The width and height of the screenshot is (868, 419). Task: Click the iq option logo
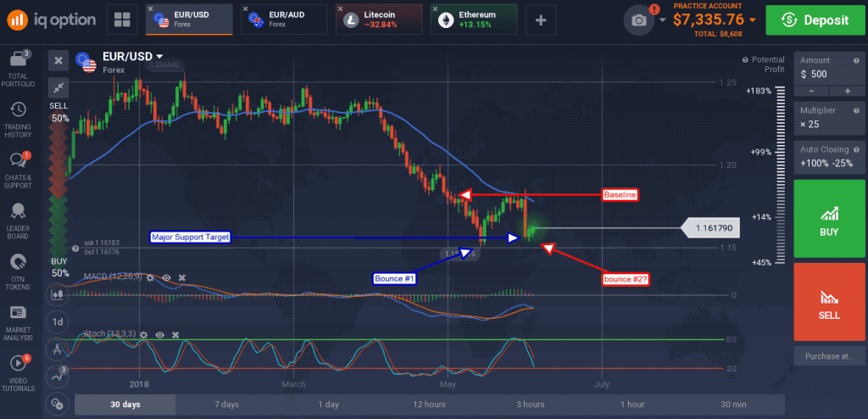coord(51,20)
